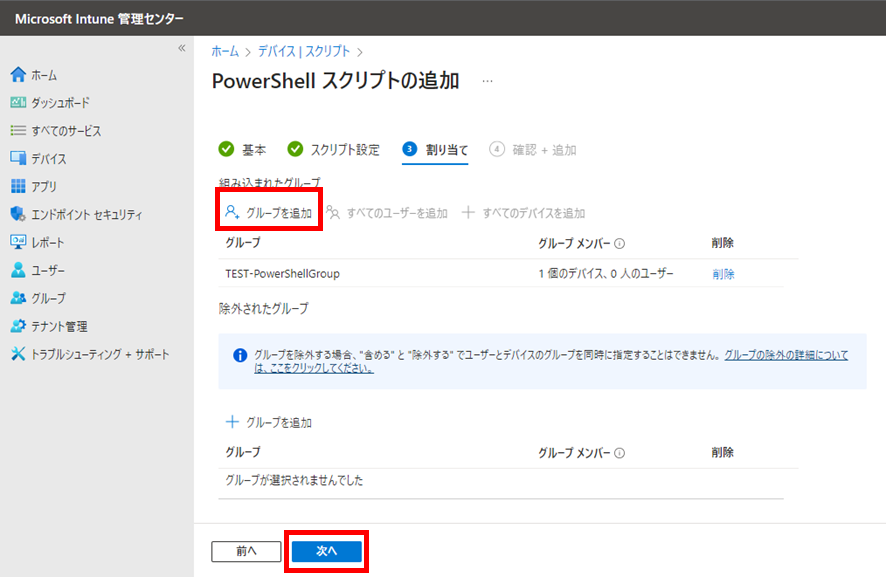
Task: Click the ユーザー person icon
Action: pyautogui.click(x=18, y=270)
